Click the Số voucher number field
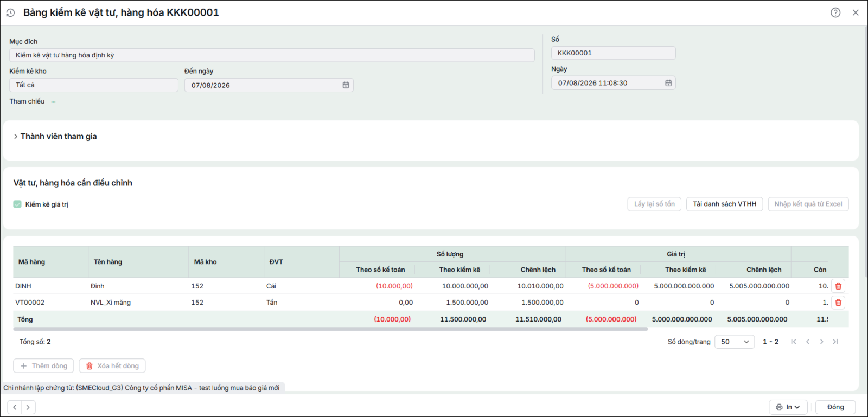The height and width of the screenshot is (417, 868). coord(614,53)
